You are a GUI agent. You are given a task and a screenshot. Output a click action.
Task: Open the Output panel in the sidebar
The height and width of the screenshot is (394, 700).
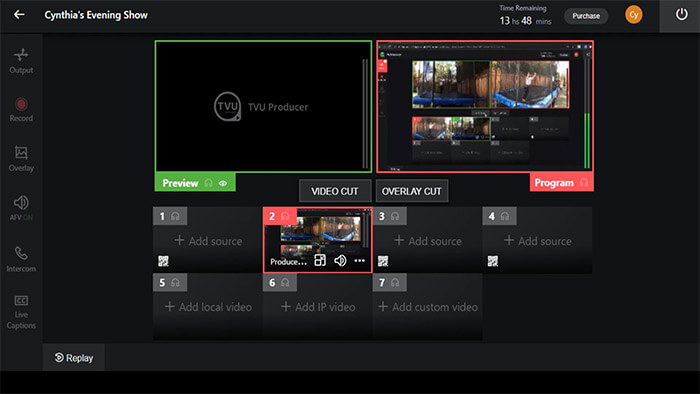click(21, 61)
